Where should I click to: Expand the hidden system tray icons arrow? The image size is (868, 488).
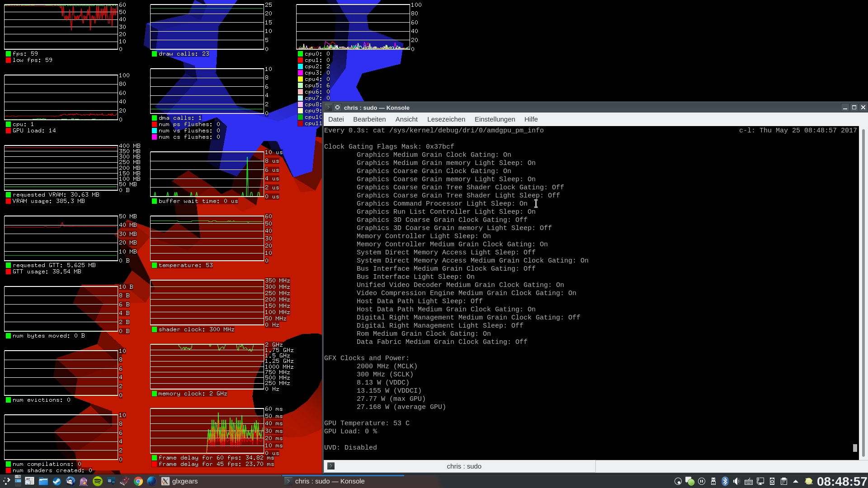(796, 481)
